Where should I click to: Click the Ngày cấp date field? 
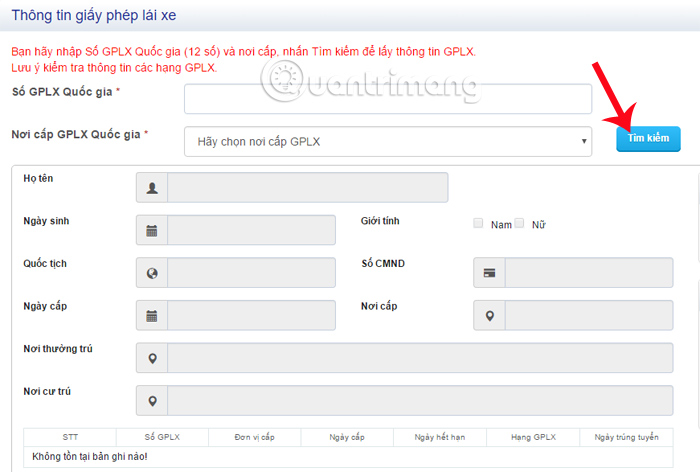(251, 316)
